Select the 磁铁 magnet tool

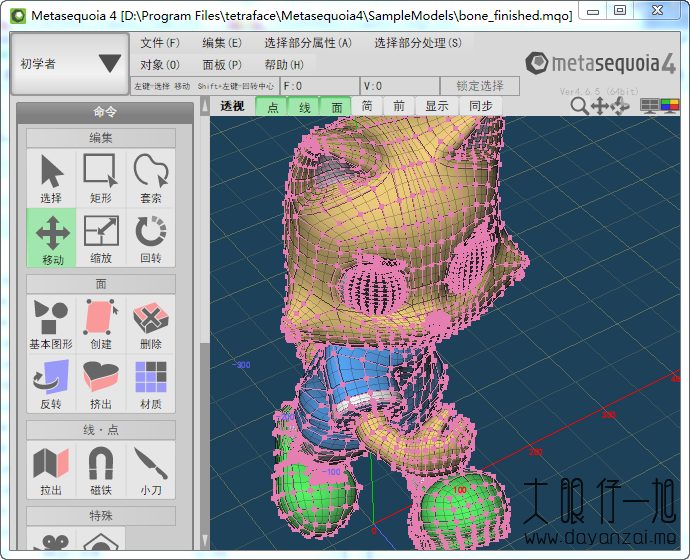tap(101, 470)
